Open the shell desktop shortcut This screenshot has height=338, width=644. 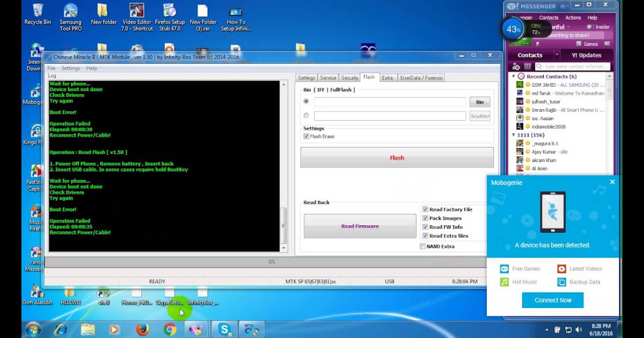point(104,296)
